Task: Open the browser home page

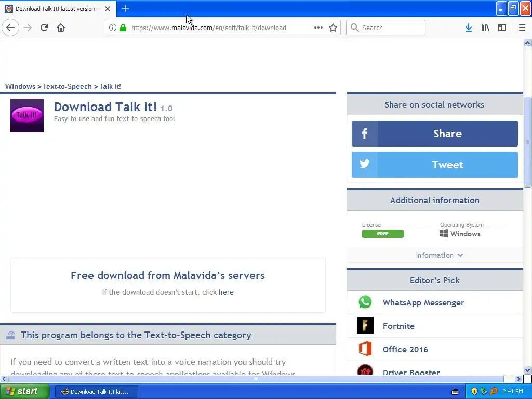Action: pos(61,28)
